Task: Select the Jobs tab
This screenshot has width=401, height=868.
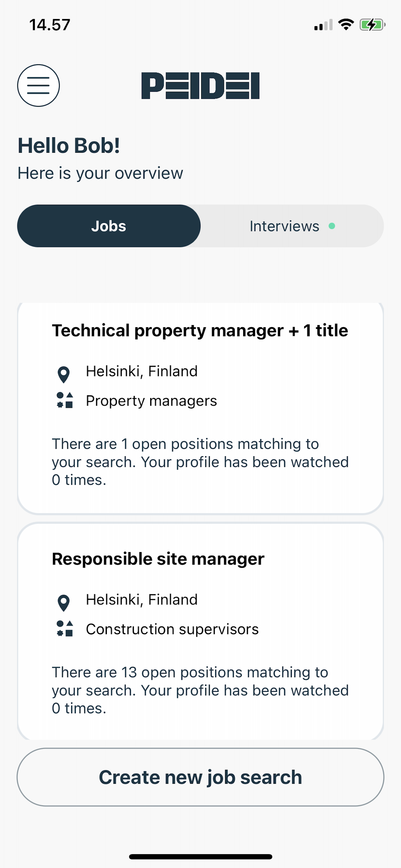Action: (109, 226)
